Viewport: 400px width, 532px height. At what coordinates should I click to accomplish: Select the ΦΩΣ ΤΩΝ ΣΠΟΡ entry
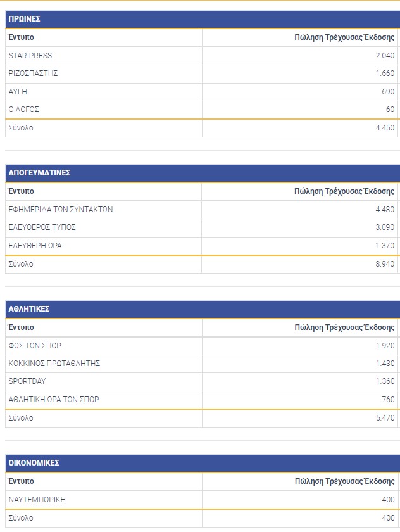(x=35, y=346)
